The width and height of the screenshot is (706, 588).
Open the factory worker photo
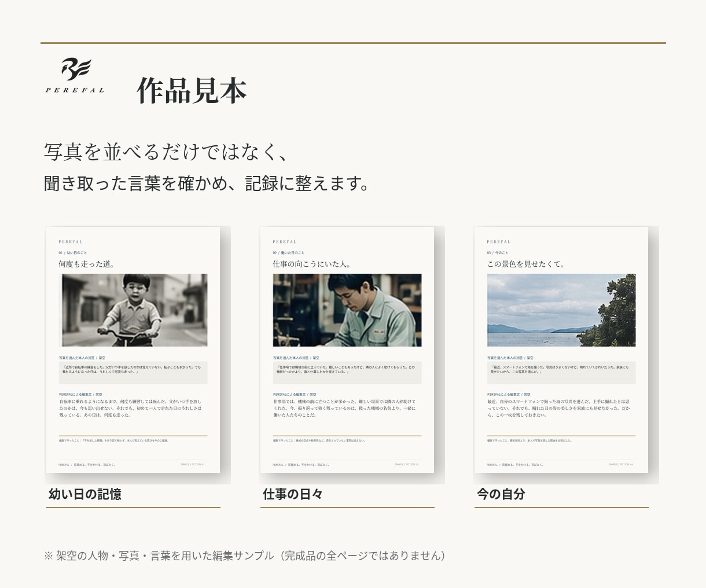(347, 310)
